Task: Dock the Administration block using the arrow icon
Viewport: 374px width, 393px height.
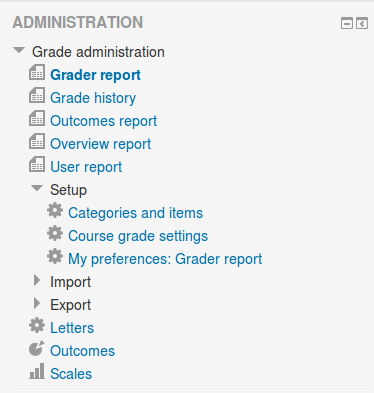Action: (362, 23)
